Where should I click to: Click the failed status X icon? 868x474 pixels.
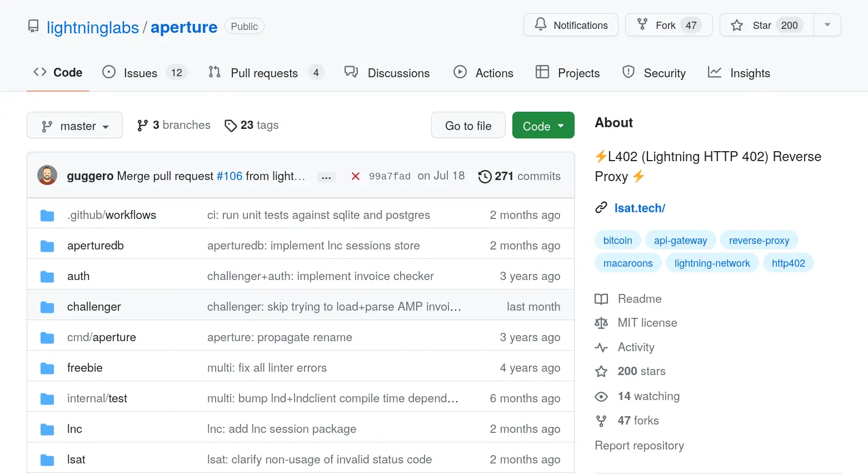pyautogui.click(x=356, y=176)
